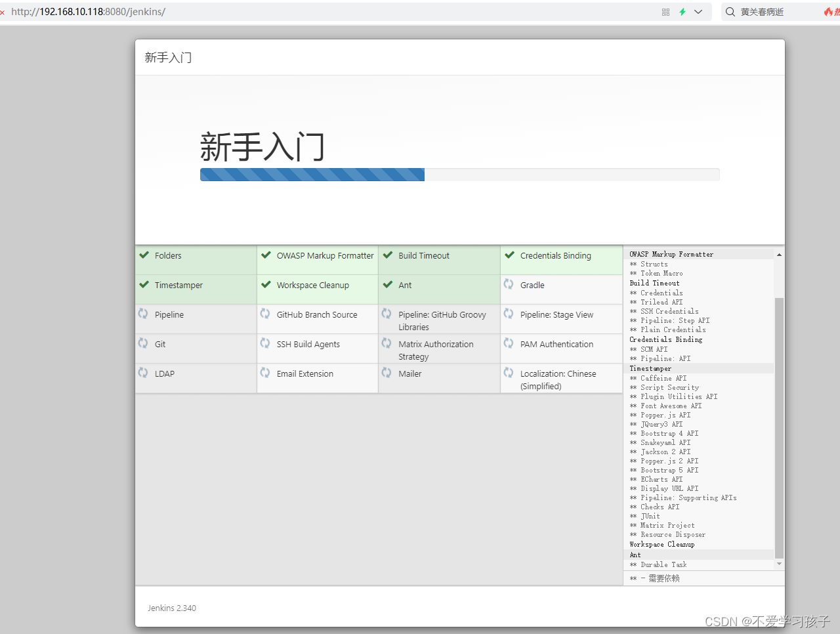Click '** Snakeyaml API' log entry

[x=660, y=442]
